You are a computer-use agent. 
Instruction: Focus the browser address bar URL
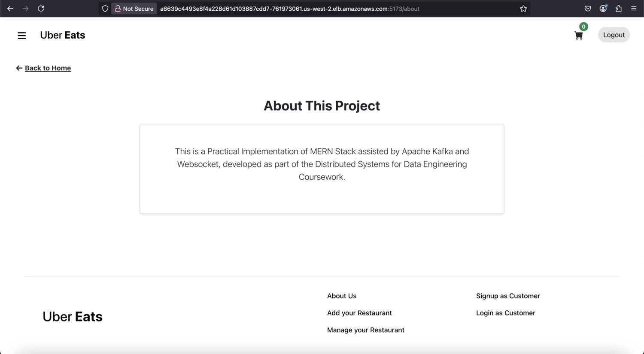290,9
